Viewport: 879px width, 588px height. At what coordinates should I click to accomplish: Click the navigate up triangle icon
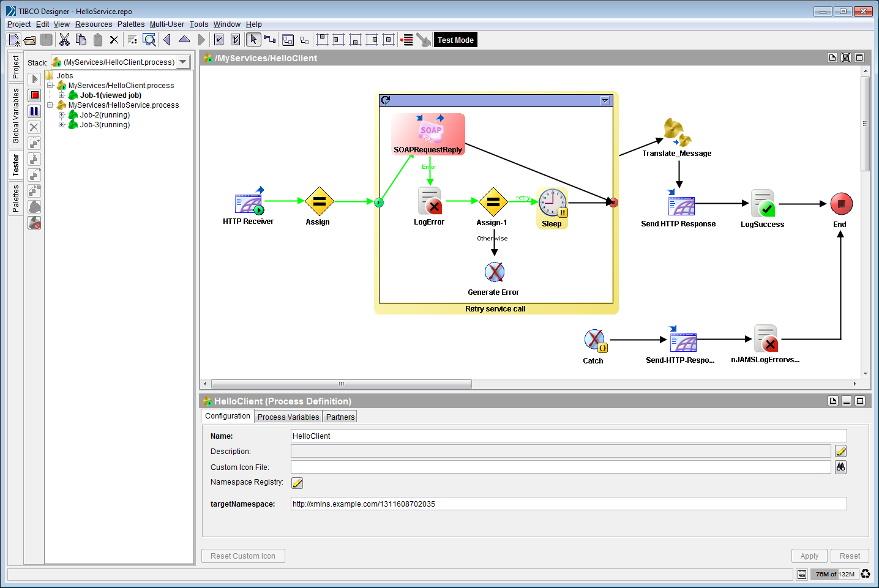pyautogui.click(x=184, y=39)
